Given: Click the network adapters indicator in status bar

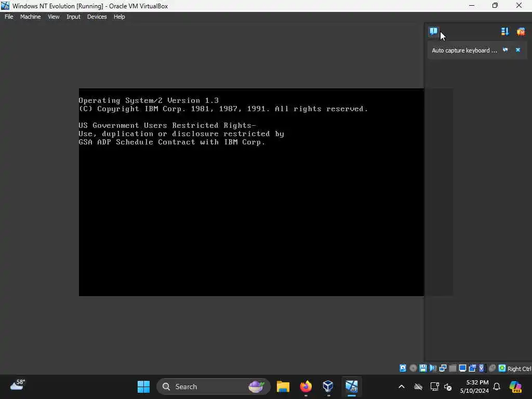Looking at the screenshot, I should pos(443,368).
